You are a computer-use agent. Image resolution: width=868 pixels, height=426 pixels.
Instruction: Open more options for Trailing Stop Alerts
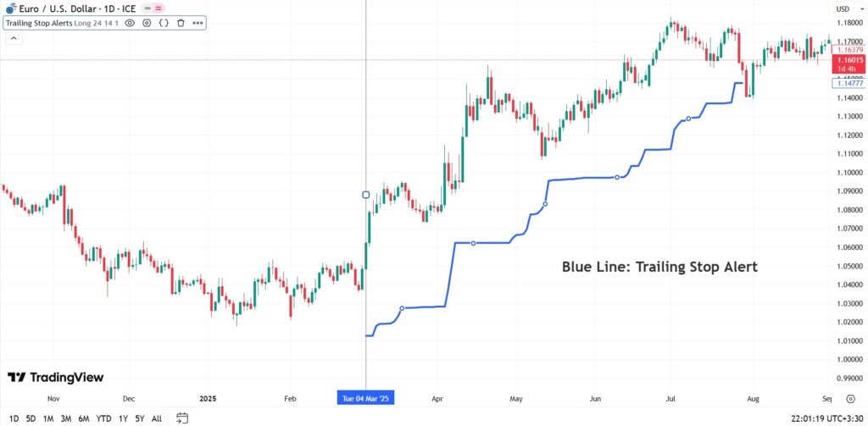(x=197, y=23)
